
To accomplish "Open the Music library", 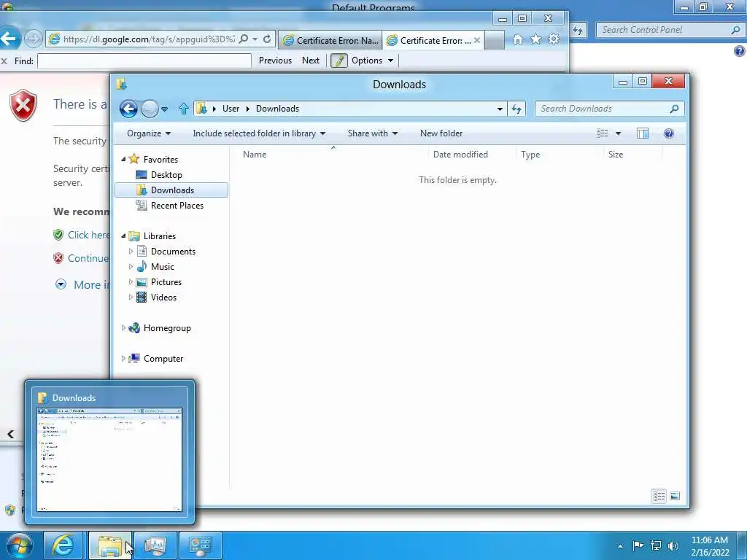I will click(x=163, y=267).
